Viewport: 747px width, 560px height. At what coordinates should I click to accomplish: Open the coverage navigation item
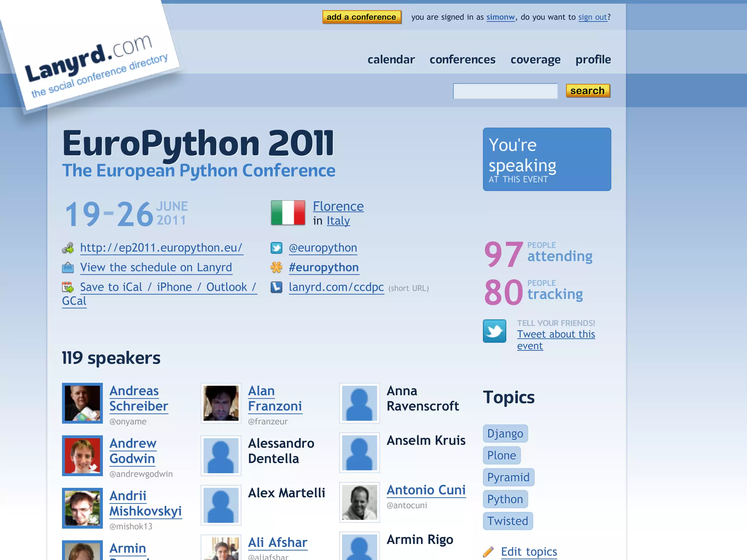pyautogui.click(x=535, y=60)
